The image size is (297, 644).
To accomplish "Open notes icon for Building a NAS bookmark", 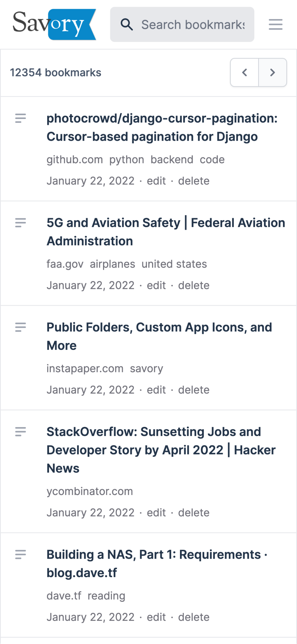I will [x=20, y=554].
